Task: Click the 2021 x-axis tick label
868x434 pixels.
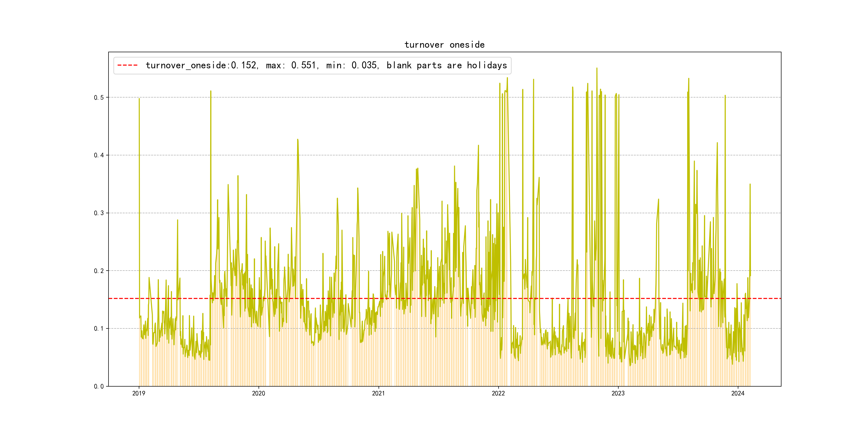Action: click(x=378, y=393)
